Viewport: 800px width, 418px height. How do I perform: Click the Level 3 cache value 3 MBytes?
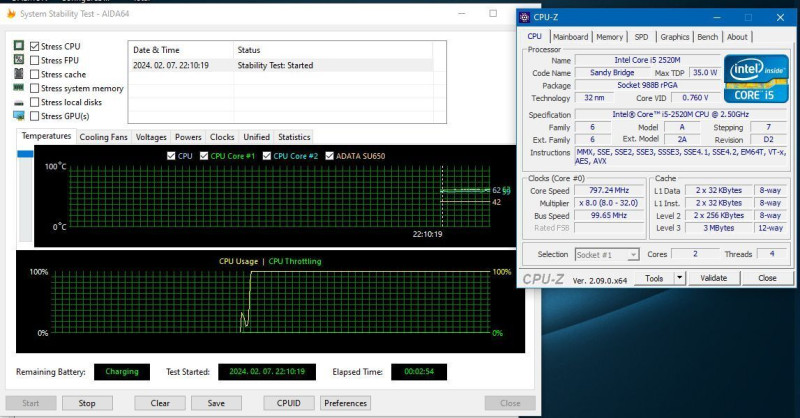pos(718,228)
